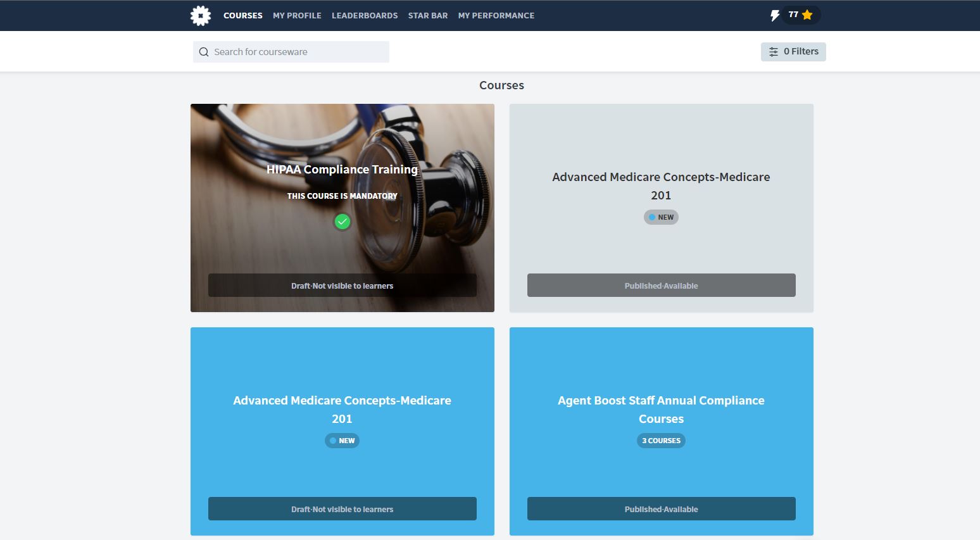Click HIPAA card's Draft status bar
980x540 pixels.
(x=342, y=286)
